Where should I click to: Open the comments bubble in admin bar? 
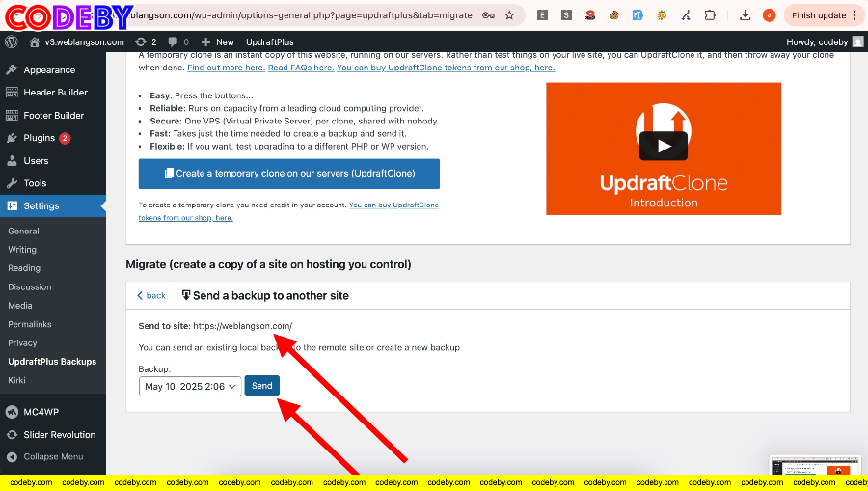(x=178, y=42)
